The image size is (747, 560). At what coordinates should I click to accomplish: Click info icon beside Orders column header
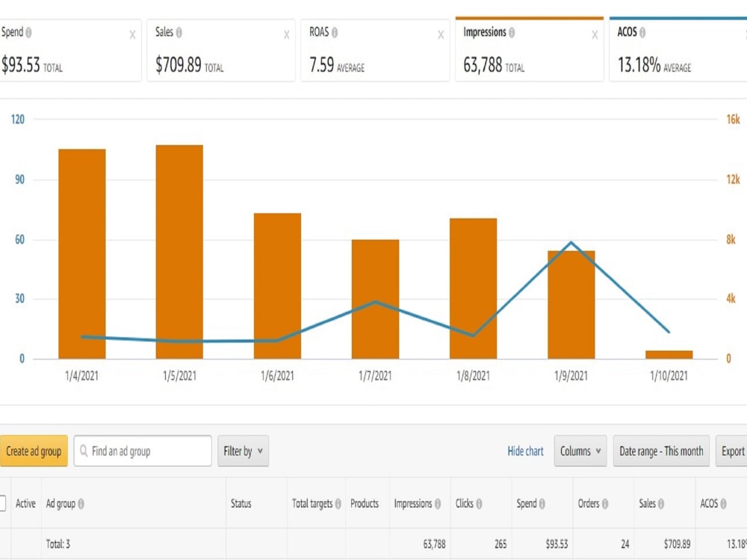click(604, 503)
